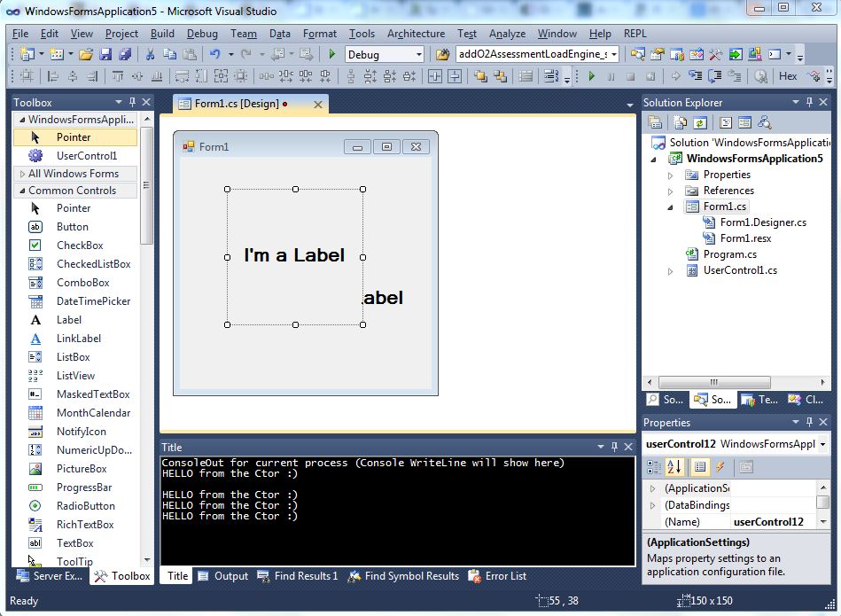Screen dimensions: 841x616
Task: Click View Class Diagram icon
Action: click(x=764, y=123)
